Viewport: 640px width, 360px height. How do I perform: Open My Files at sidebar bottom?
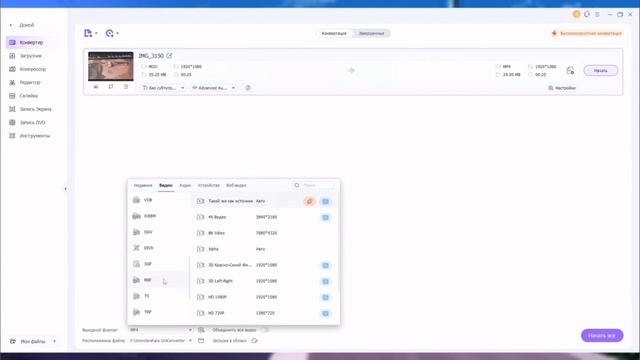point(33,341)
